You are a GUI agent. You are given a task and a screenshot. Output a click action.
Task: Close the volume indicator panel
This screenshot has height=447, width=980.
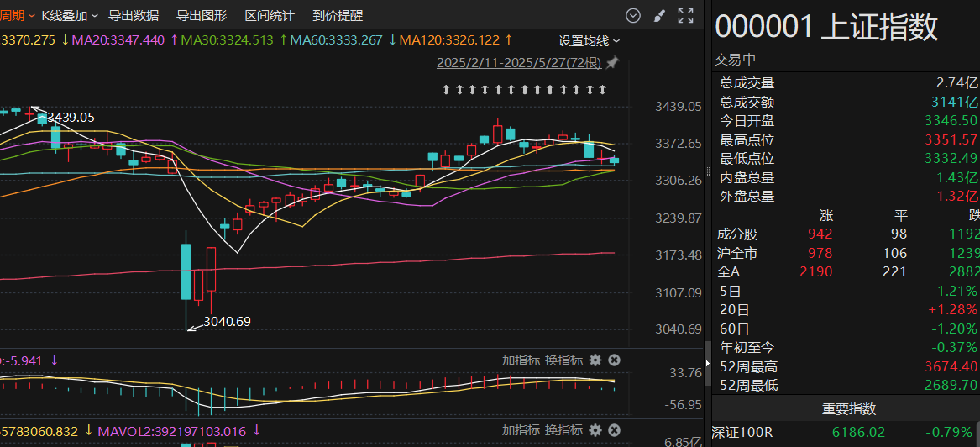point(615,430)
